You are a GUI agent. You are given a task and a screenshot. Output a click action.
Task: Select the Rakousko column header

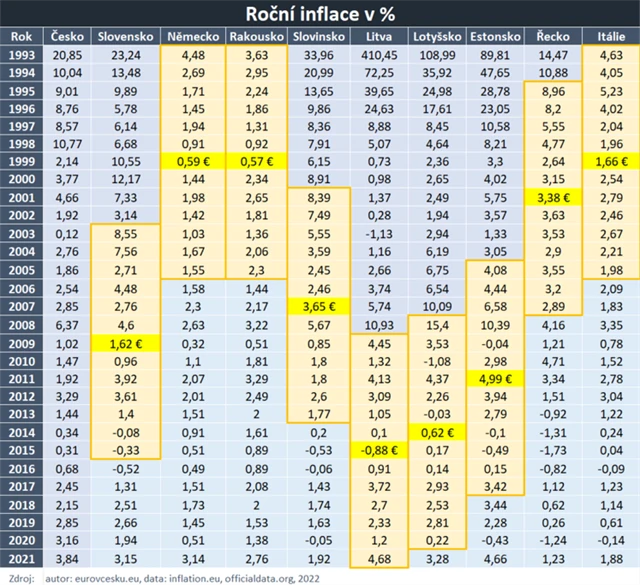(256, 36)
